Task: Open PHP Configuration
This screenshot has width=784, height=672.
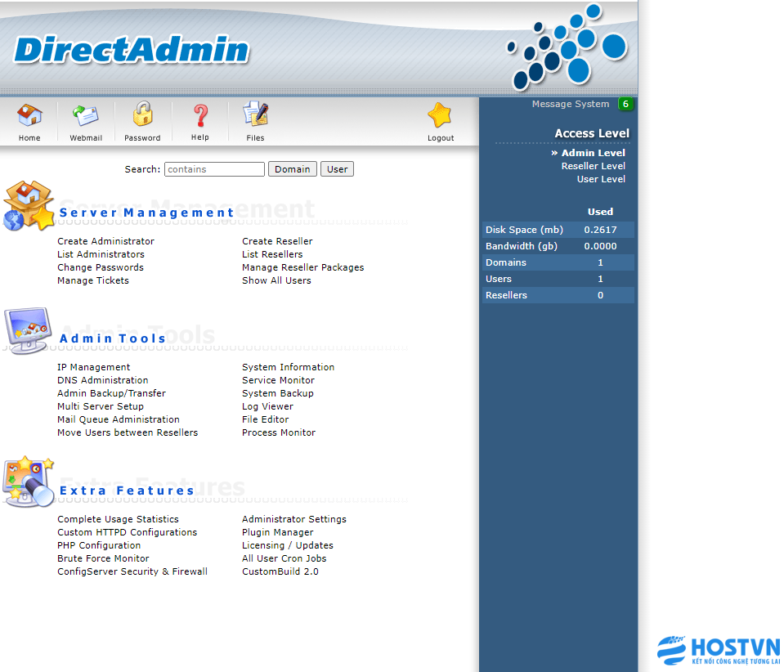Action: 99,545
